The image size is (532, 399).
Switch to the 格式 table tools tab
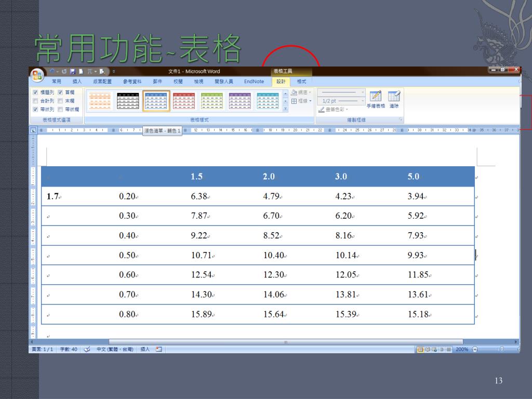click(301, 82)
